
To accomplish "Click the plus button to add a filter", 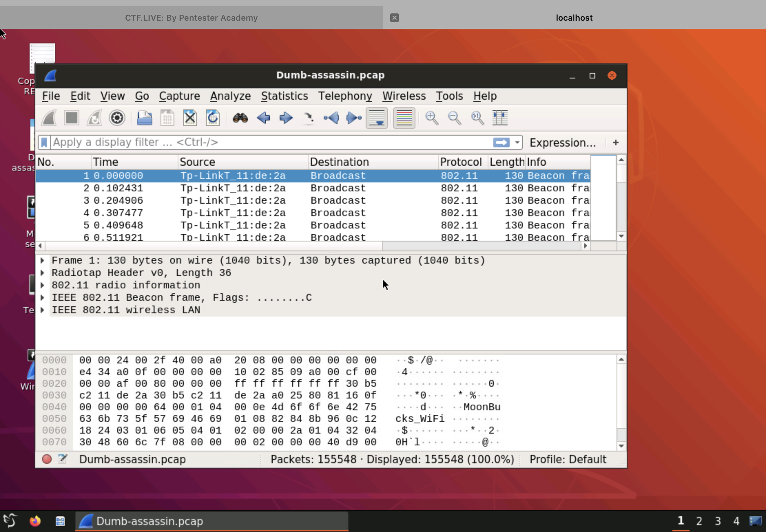I will [x=615, y=142].
